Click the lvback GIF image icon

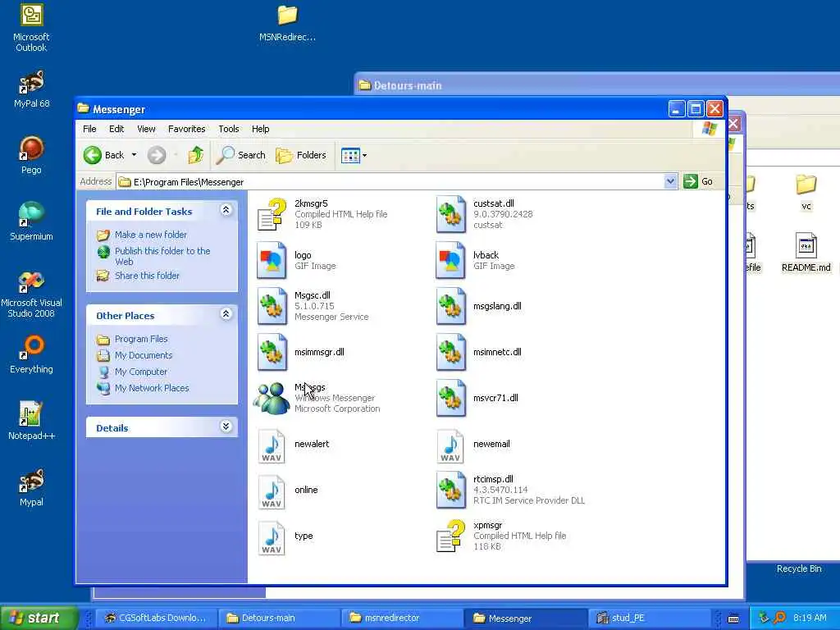click(450, 260)
